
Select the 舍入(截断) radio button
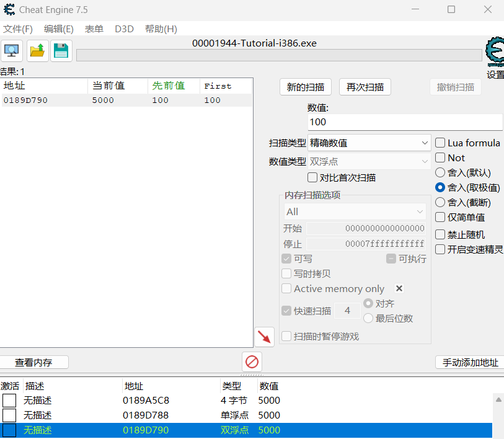pyautogui.click(x=440, y=202)
